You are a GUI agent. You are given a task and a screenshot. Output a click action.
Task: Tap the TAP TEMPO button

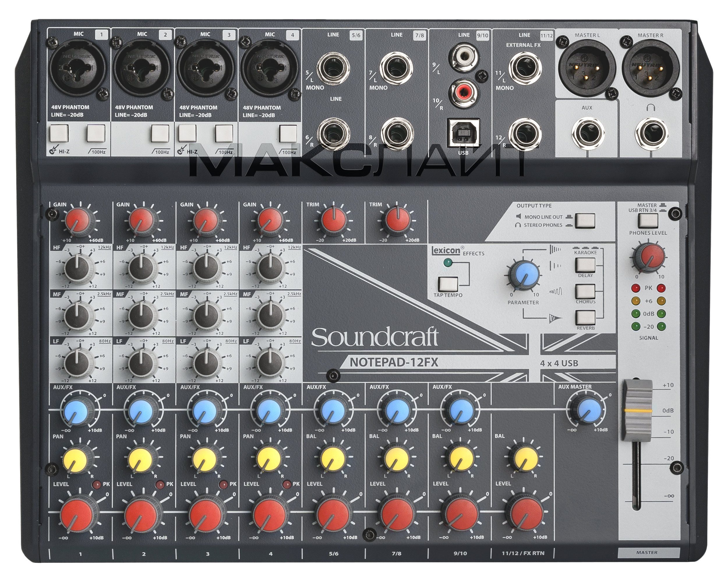448,284
